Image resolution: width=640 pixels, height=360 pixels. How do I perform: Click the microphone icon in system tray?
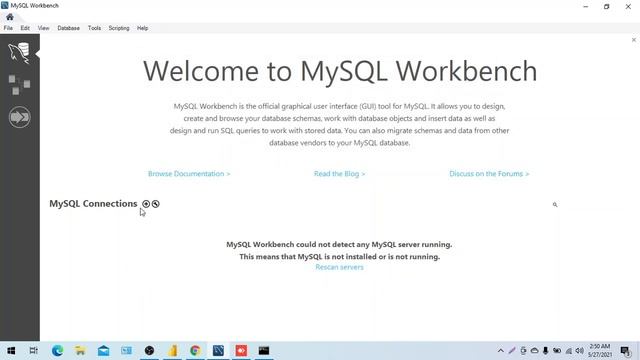[x=545, y=351]
